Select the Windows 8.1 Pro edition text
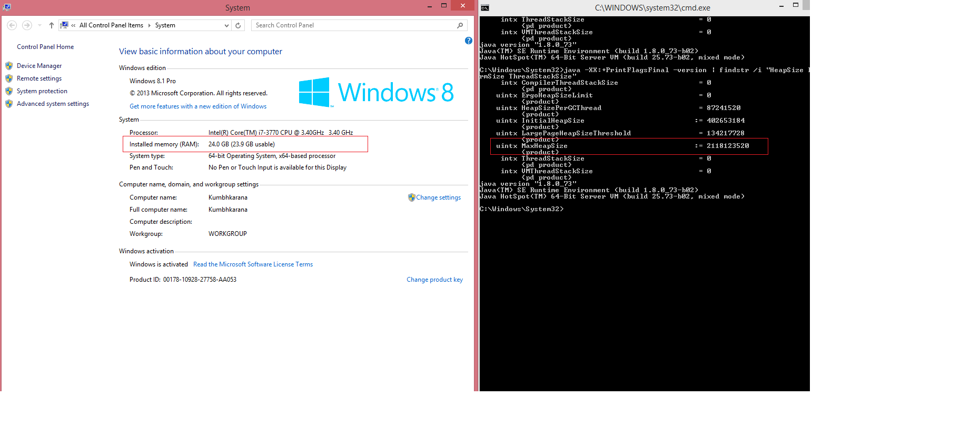The height and width of the screenshot is (436, 980). pos(153,81)
